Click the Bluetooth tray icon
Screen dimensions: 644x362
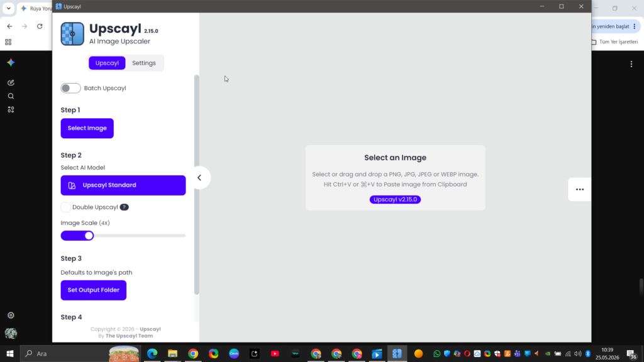tap(588, 354)
